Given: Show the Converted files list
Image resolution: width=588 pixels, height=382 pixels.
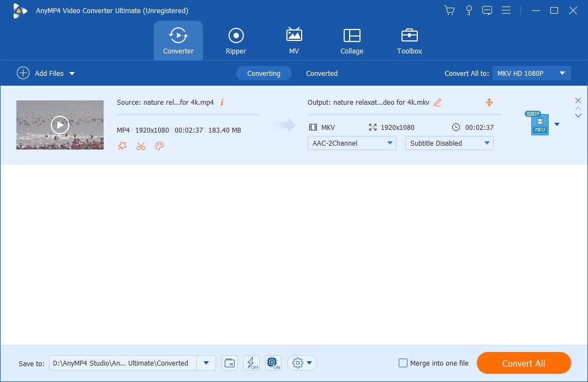Looking at the screenshot, I should point(321,73).
